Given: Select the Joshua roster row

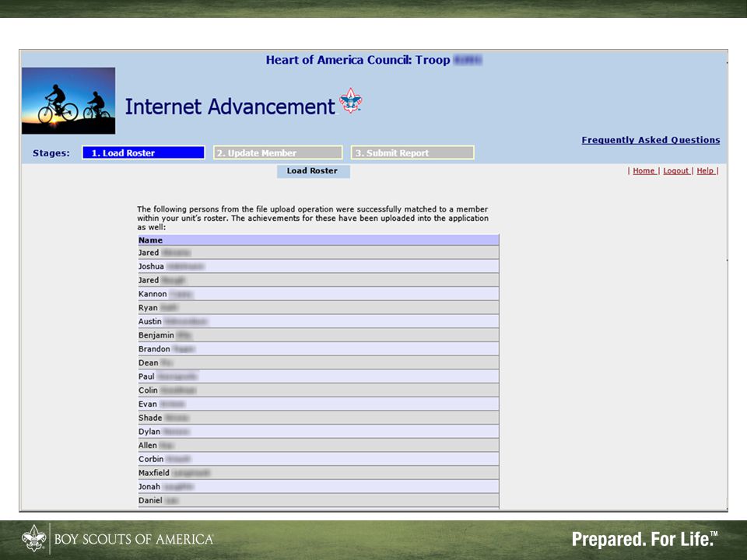Looking at the screenshot, I should [318, 266].
